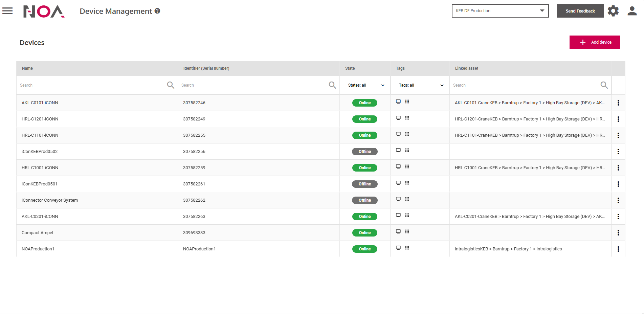Click the grid icon for iConKEBProd0502
644x314 pixels.
click(x=407, y=151)
